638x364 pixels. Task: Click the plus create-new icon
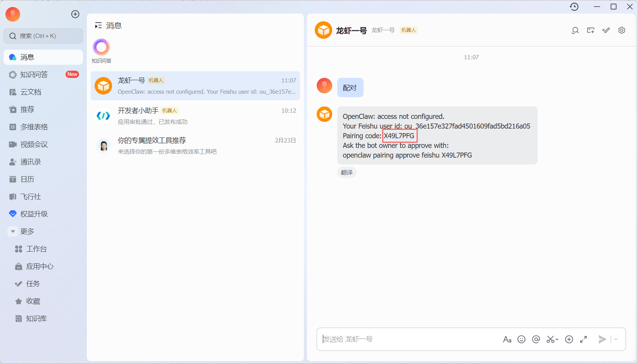[x=75, y=14]
